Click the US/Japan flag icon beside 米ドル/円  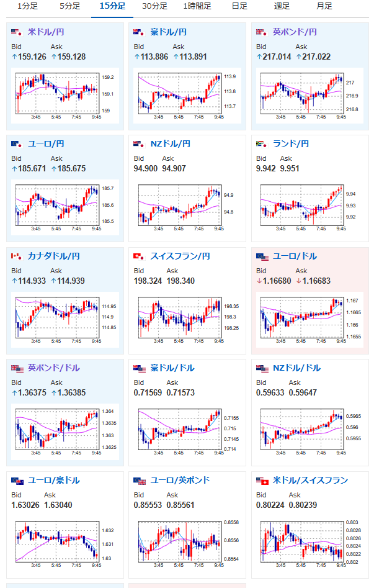[x=17, y=32]
